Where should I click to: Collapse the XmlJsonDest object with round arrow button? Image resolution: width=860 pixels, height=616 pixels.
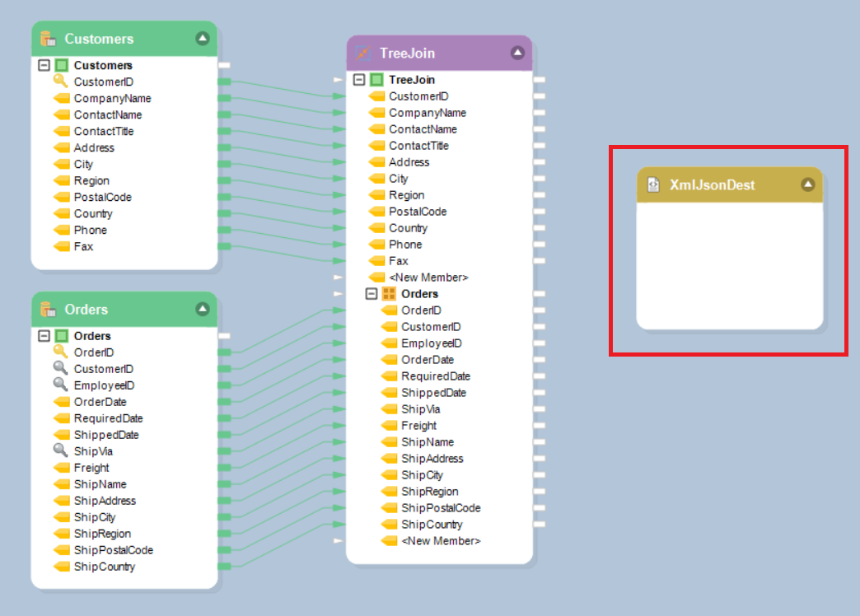[808, 184]
